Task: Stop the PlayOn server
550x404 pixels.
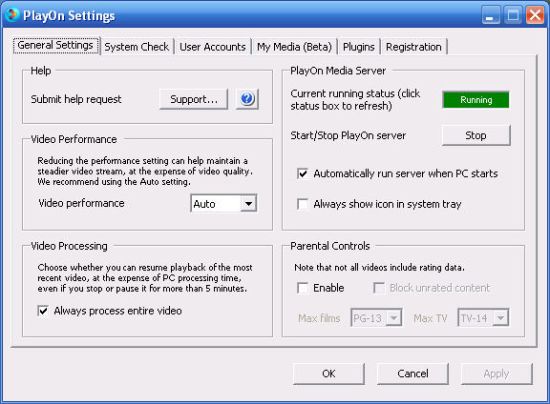Action: pyautogui.click(x=476, y=135)
